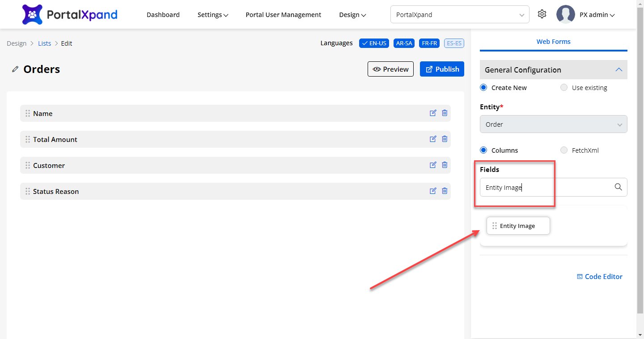The image size is (644, 339).
Task: Click the pencil icon beside Orders title
Action: coord(16,69)
